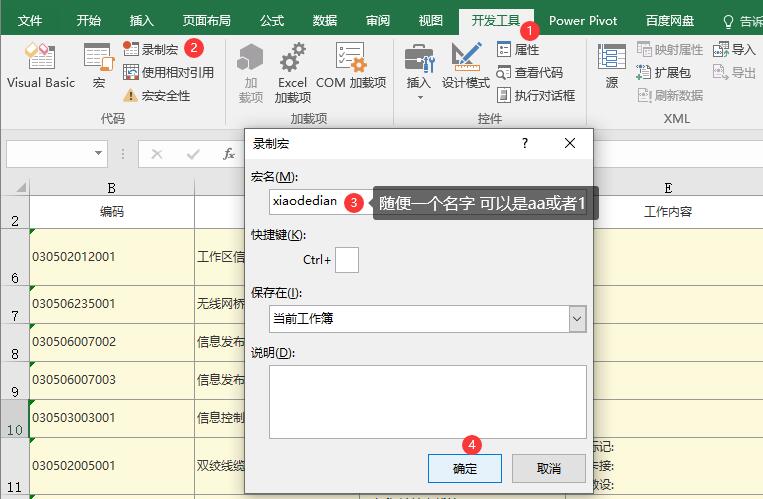Toggle 使用相对引用 relative reference
This screenshot has width=763, height=499.
tap(168, 72)
